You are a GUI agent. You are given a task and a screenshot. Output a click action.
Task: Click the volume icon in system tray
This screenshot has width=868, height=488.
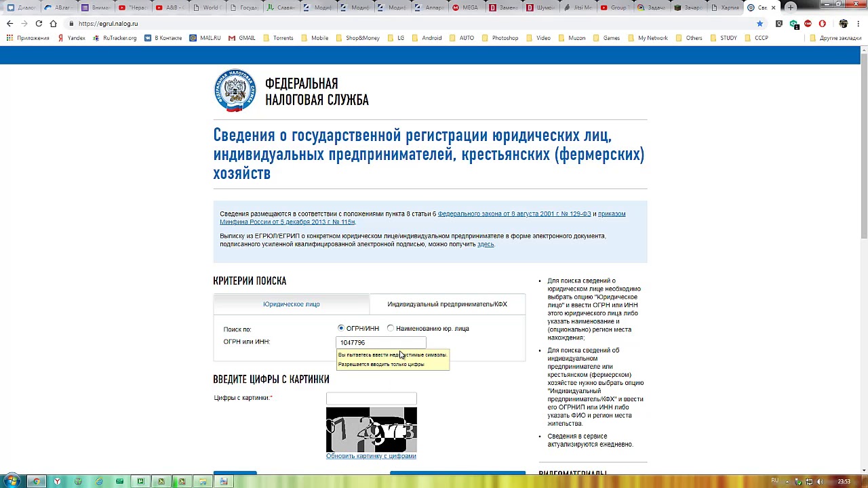click(x=821, y=482)
